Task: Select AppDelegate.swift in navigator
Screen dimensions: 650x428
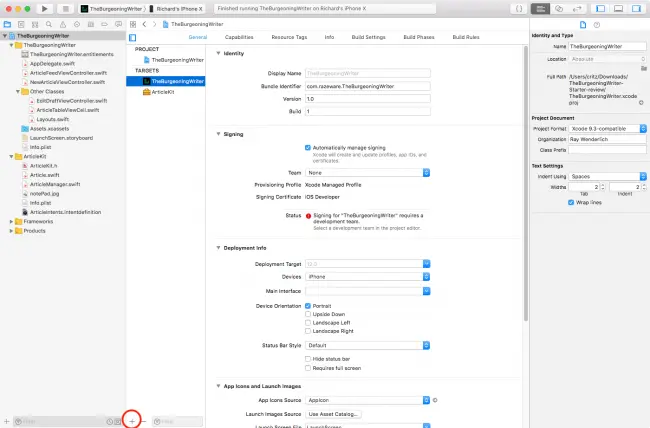Action: [53, 63]
